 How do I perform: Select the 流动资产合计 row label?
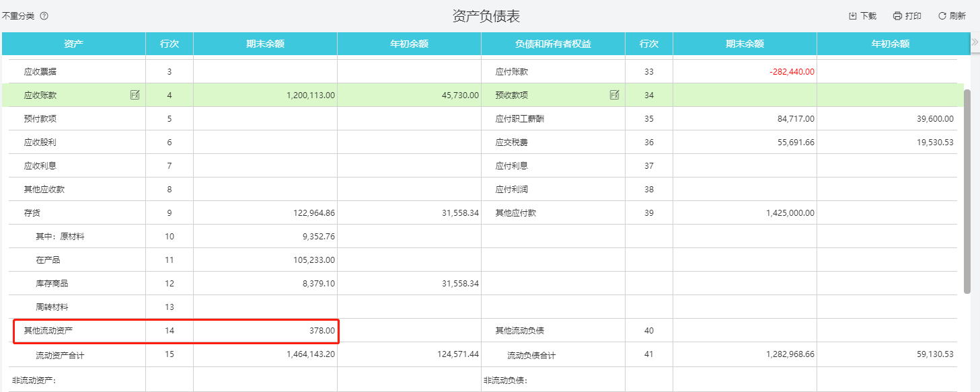pos(61,355)
